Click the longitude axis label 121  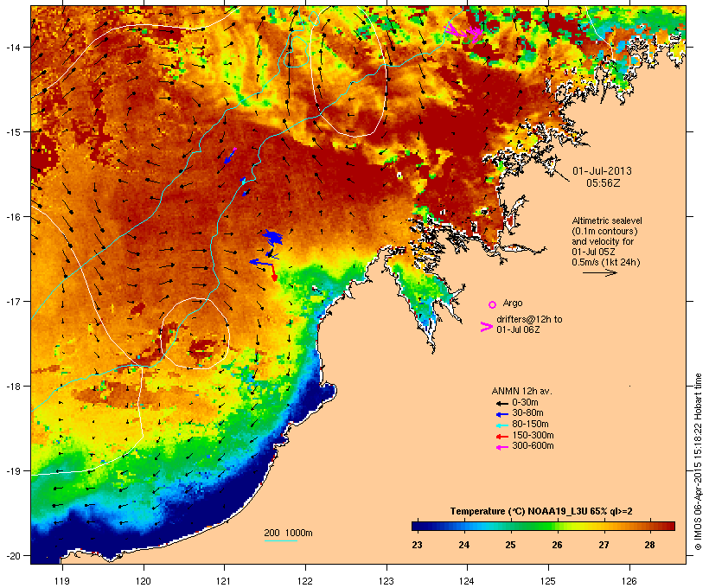(x=224, y=581)
